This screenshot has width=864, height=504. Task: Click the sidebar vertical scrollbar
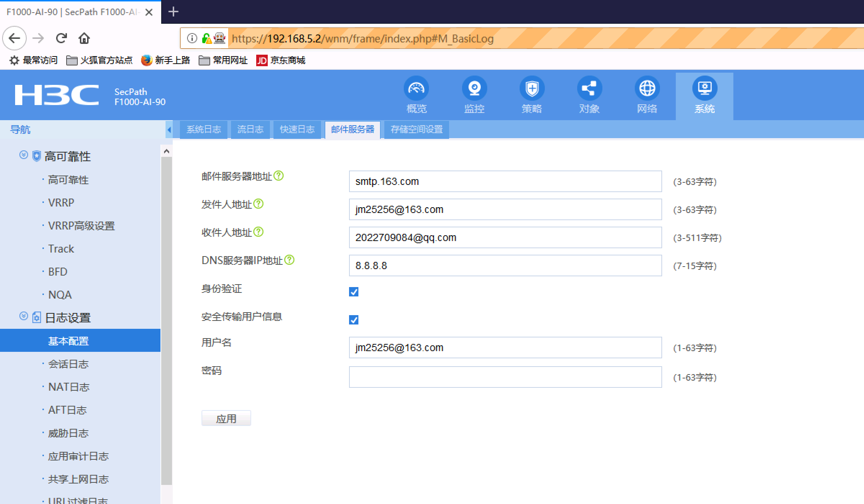tap(166, 320)
